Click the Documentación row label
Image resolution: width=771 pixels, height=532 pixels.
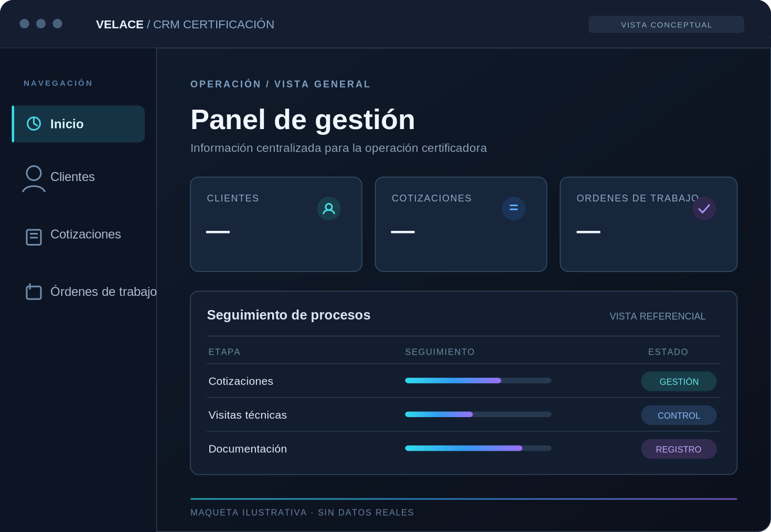248,449
